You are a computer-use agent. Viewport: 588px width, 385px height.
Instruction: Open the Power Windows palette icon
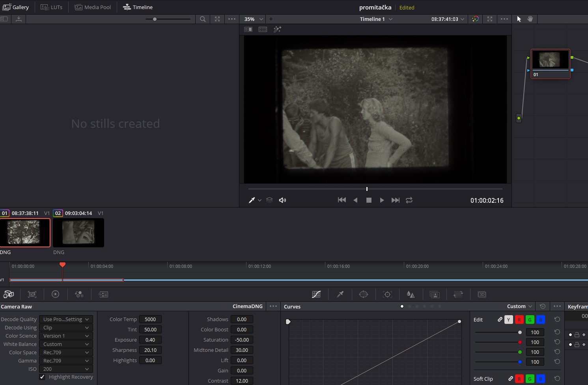[x=363, y=294]
